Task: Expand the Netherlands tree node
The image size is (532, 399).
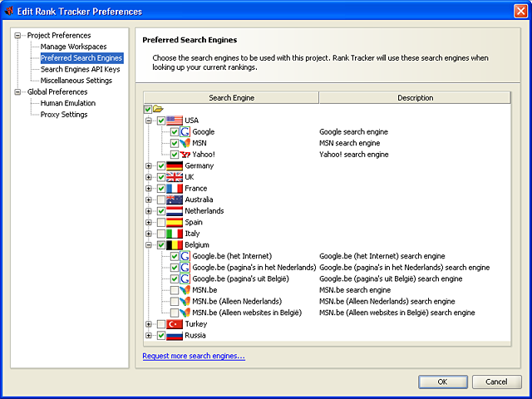Action: tap(149, 211)
